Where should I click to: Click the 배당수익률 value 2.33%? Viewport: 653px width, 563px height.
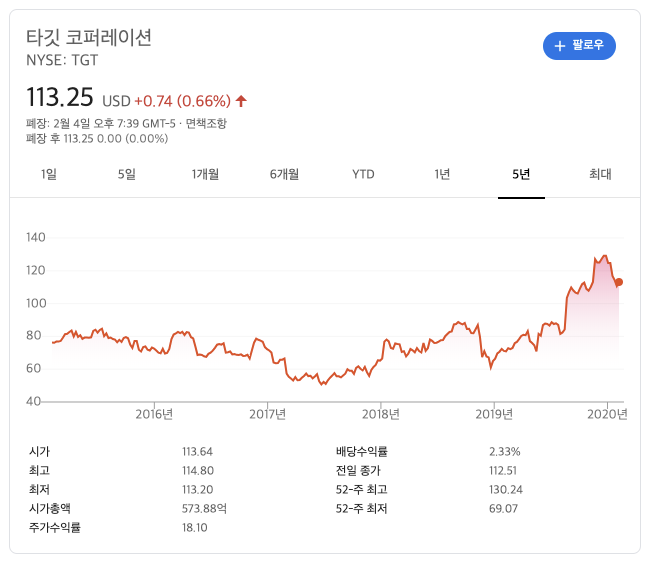click(505, 451)
